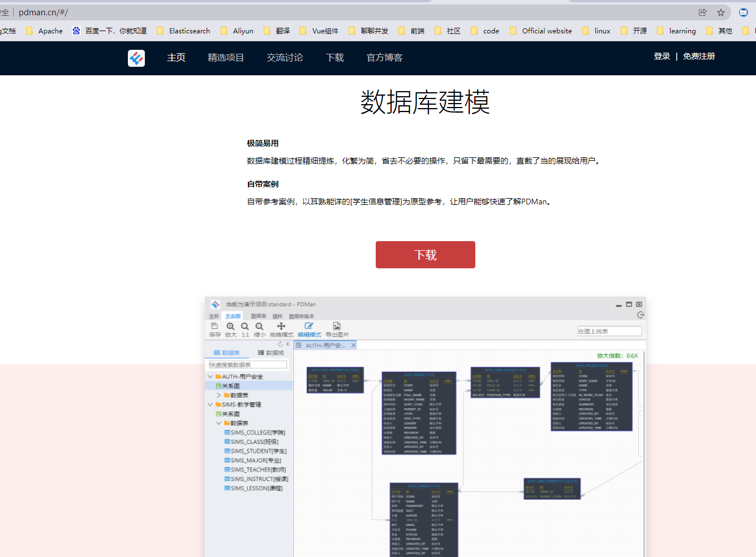Image resolution: width=756 pixels, height=557 pixels.
Task: Click the 免费注册 register link
Action: coord(699,56)
